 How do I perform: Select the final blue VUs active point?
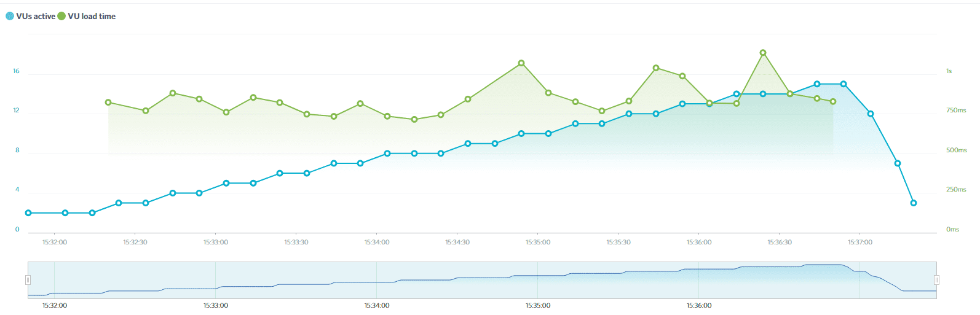click(x=914, y=203)
